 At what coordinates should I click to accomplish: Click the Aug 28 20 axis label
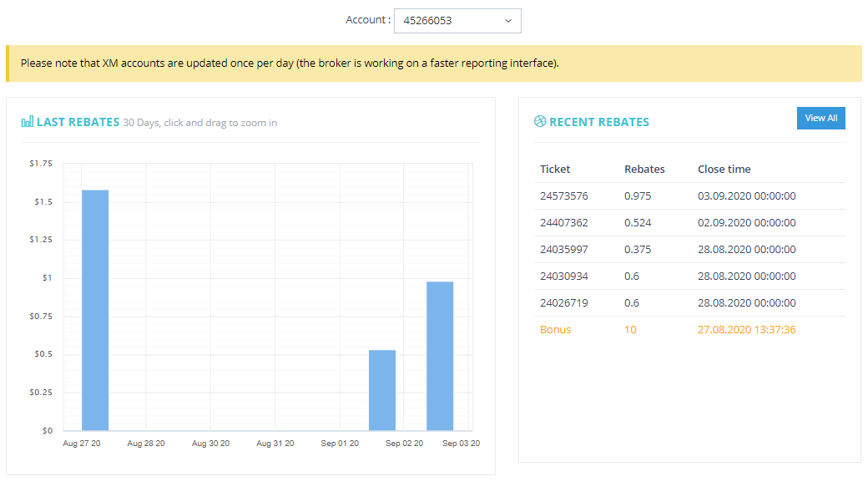pos(145,444)
